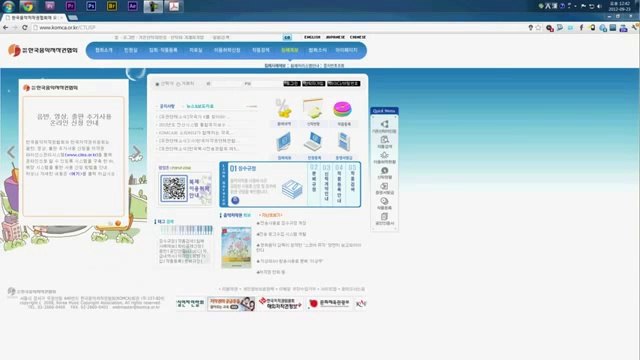
Task: Switch the site language to JAPANESE
Action: (335, 37)
